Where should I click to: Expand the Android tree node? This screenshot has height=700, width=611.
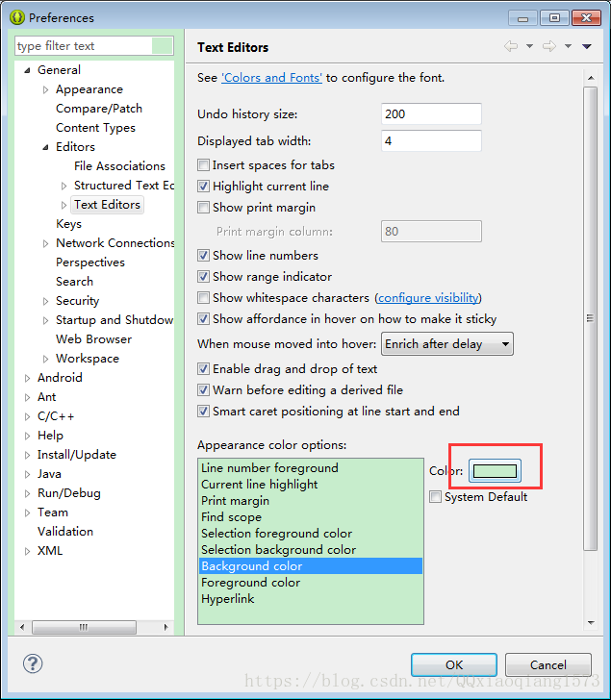27,378
